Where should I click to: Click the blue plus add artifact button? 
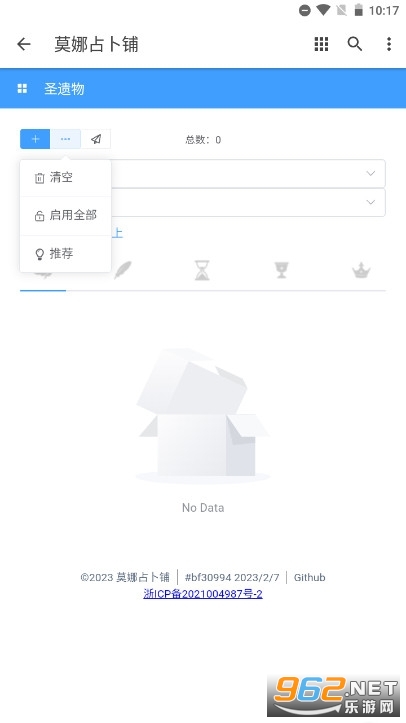[x=35, y=139]
